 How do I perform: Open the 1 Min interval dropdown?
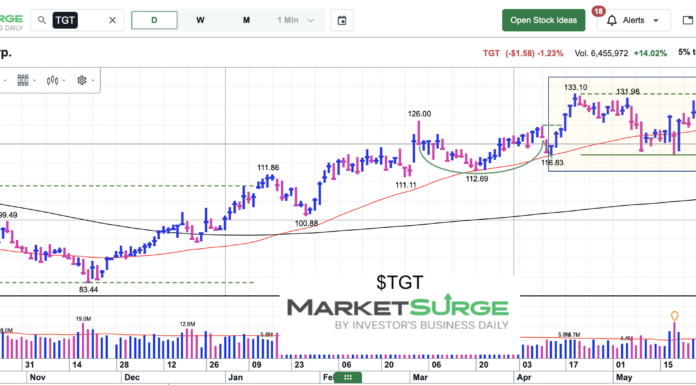pyautogui.click(x=296, y=20)
